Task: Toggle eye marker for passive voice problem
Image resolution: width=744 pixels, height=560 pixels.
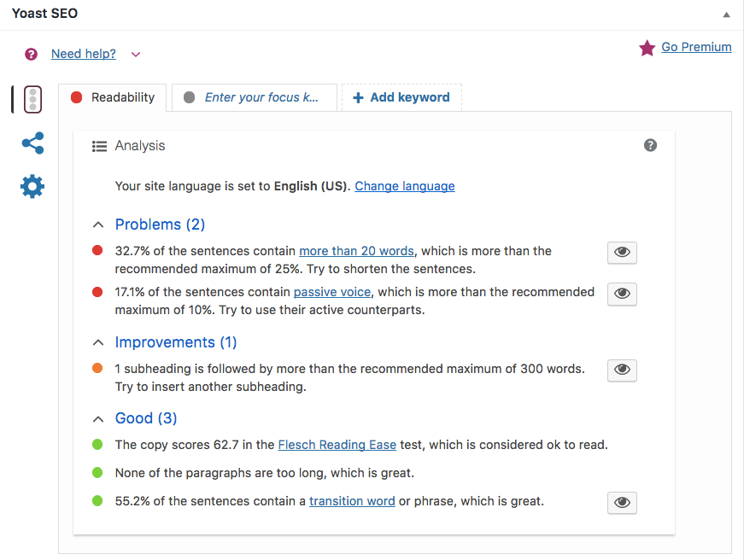Action: [x=622, y=294]
